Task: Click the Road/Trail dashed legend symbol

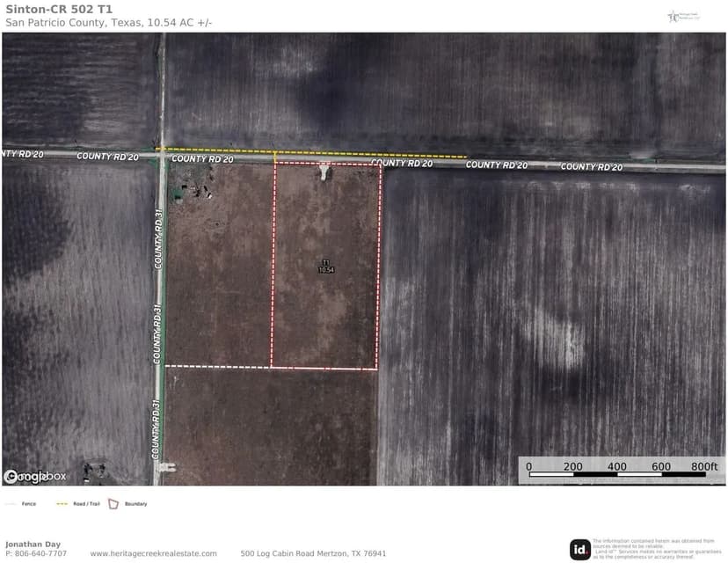Action: [x=62, y=503]
